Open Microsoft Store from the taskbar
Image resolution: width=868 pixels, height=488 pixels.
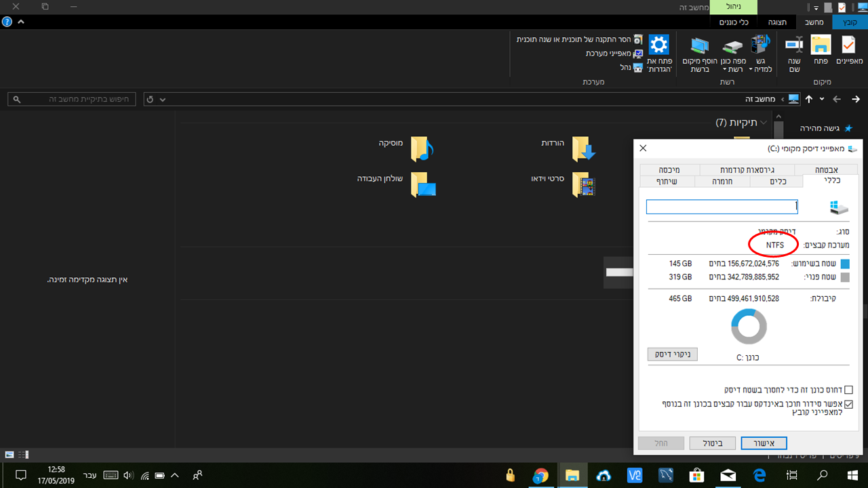(696, 475)
